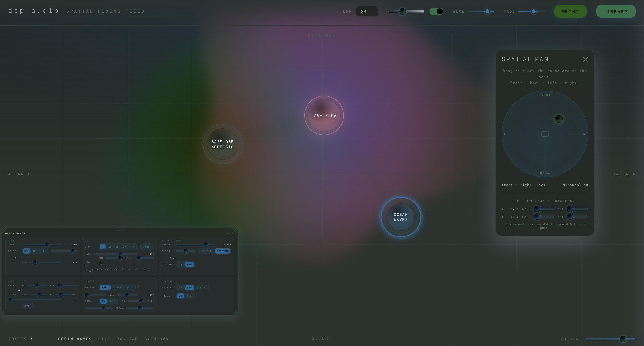This screenshot has height=346, width=644.
Task: Adjust the Delay TIME slider
Action: [38, 295]
